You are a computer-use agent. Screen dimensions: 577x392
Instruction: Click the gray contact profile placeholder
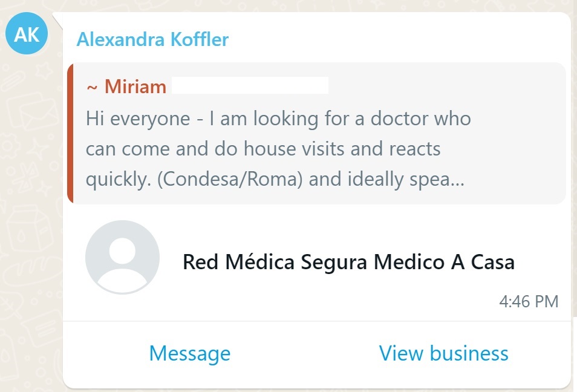[x=123, y=257]
